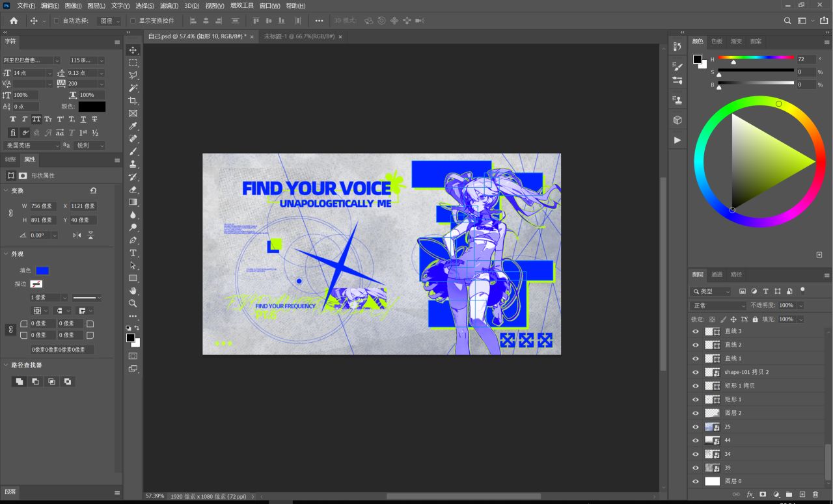Enable the 自动选择 checkbox
The width and height of the screenshot is (833, 504).
coord(56,21)
